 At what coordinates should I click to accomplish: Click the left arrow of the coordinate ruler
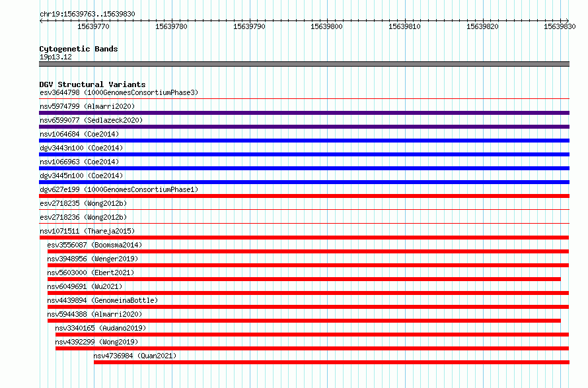click(41, 20)
